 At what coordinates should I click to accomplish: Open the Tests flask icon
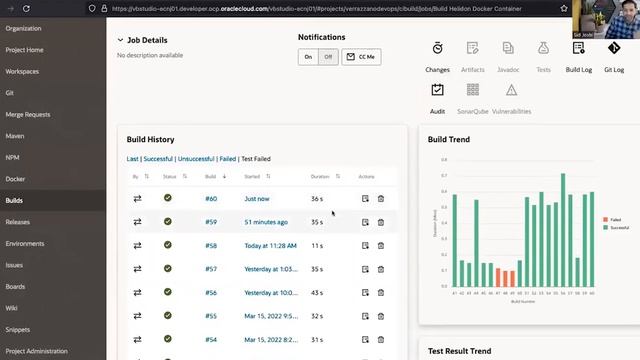pos(543,48)
